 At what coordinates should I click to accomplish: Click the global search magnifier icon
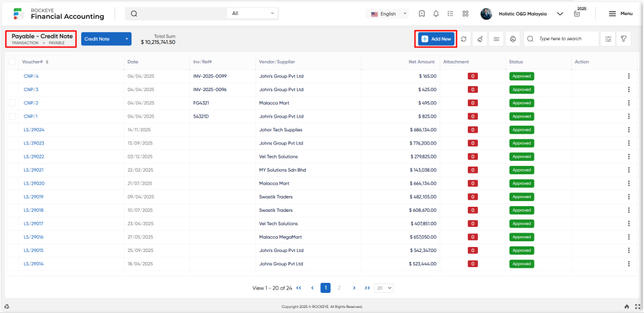(x=134, y=14)
